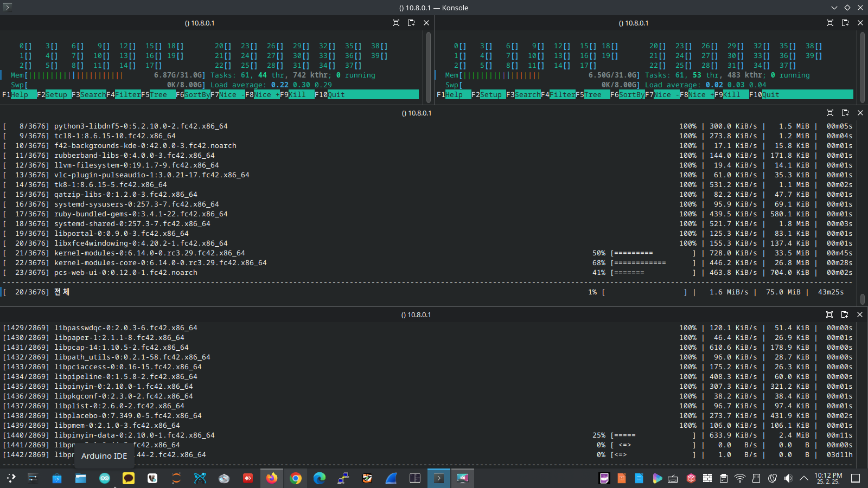This screenshot has width=868, height=488.
Task: Select the libpasswdqc package row
Action: coord(427,328)
